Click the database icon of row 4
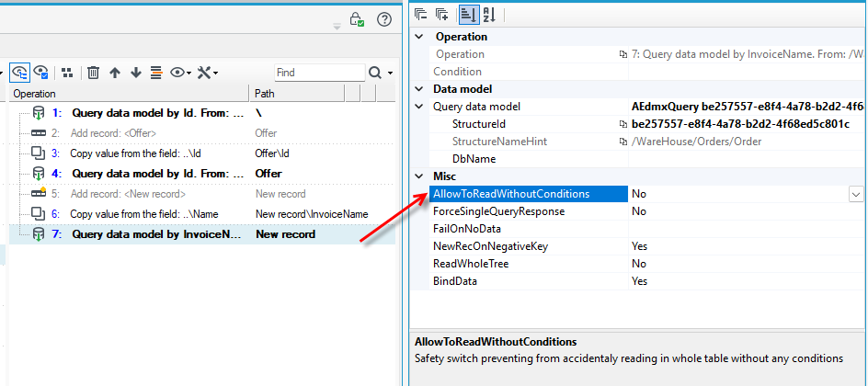Viewport: 868px width, 386px height. [x=39, y=174]
